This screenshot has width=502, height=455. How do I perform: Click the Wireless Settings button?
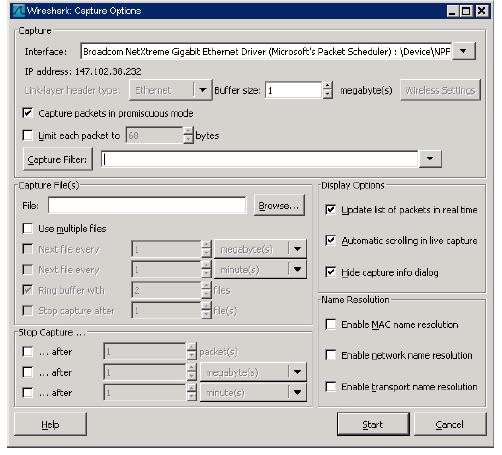(440, 90)
